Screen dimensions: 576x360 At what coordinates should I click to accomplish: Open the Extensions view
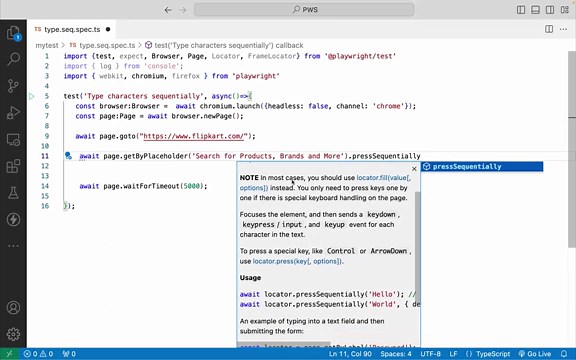point(13,166)
